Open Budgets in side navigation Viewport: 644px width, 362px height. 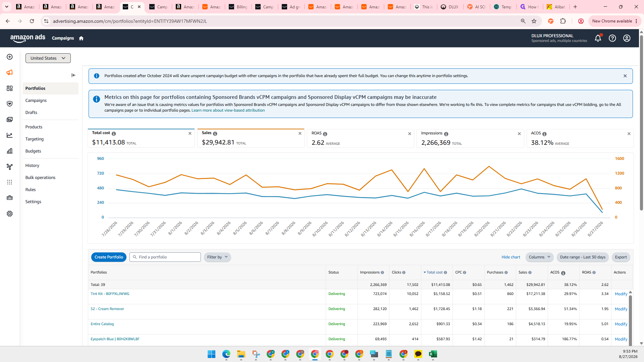click(33, 151)
